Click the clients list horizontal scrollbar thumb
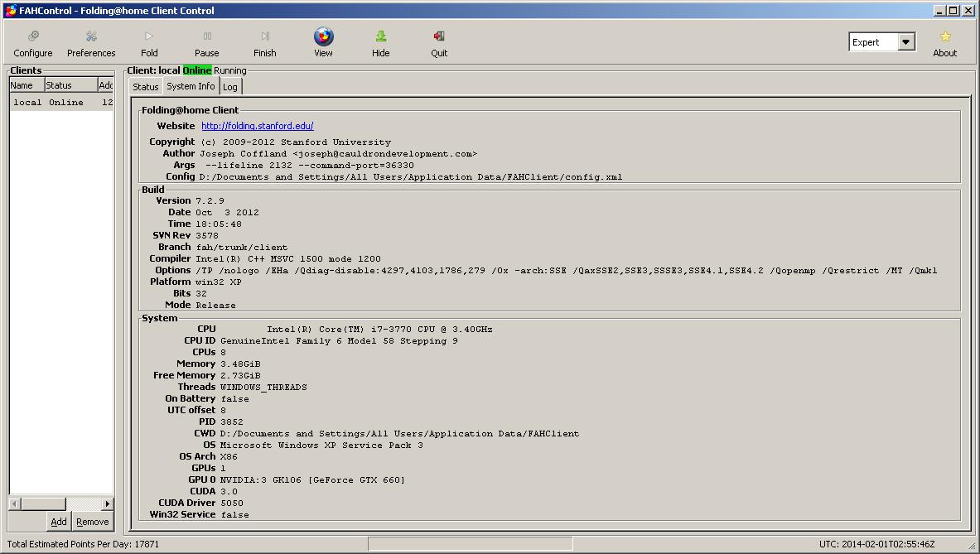Image resolution: width=980 pixels, height=554 pixels. (x=43, y=503)
